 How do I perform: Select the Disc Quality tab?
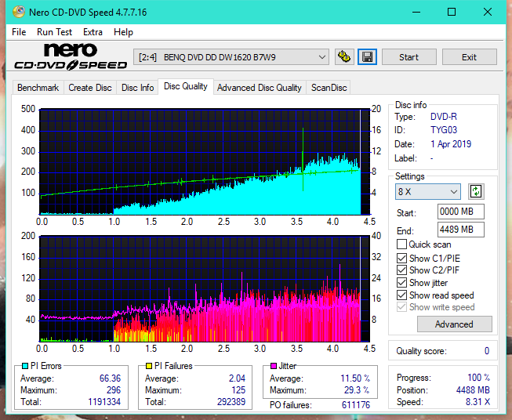click(x=186, y=86)
